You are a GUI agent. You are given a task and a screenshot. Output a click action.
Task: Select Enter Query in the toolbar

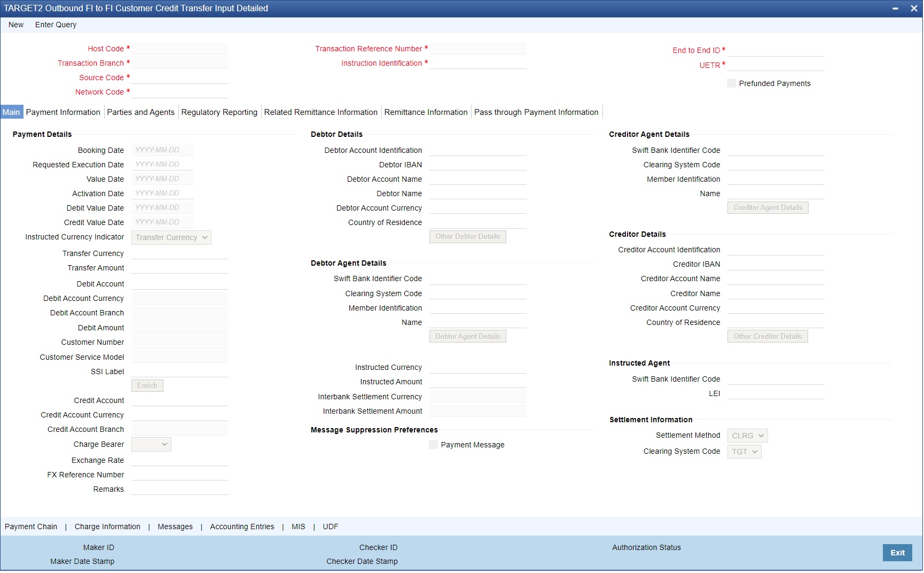click(56, 25)
